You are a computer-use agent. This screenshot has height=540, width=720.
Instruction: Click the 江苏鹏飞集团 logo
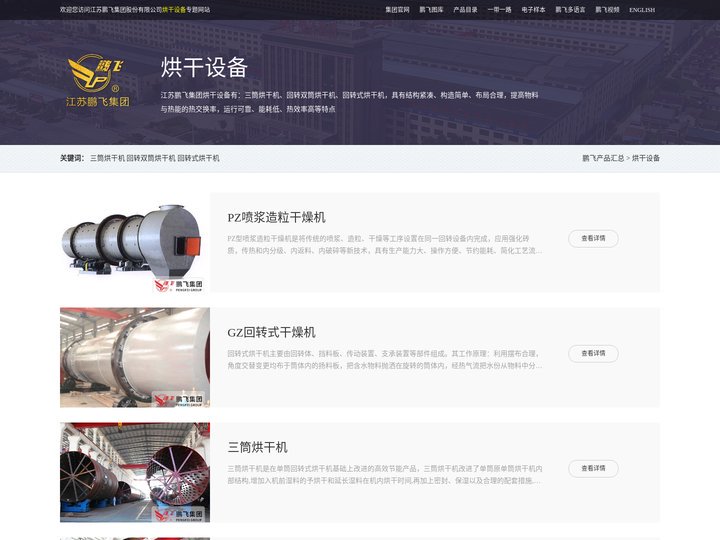pyautogui.click(x=98, y=81)
